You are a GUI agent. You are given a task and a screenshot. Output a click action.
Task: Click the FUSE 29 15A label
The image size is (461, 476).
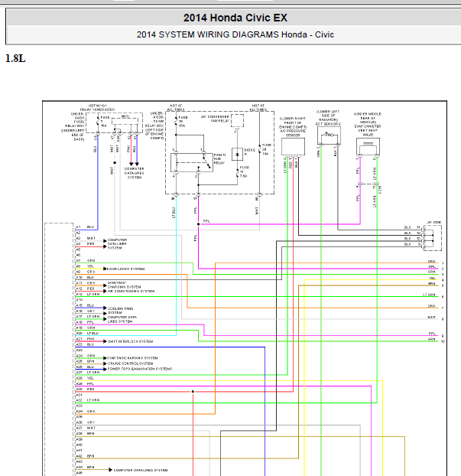pyautogui.click(x=267, y=149)
